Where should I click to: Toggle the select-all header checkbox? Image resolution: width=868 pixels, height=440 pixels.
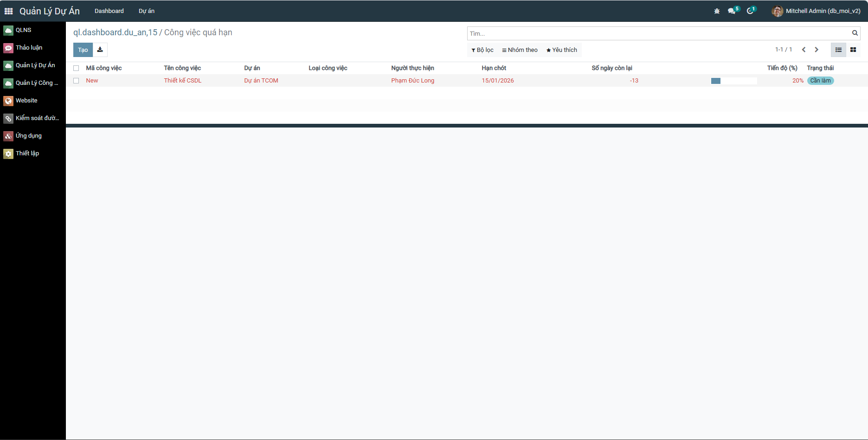point(76,68)
